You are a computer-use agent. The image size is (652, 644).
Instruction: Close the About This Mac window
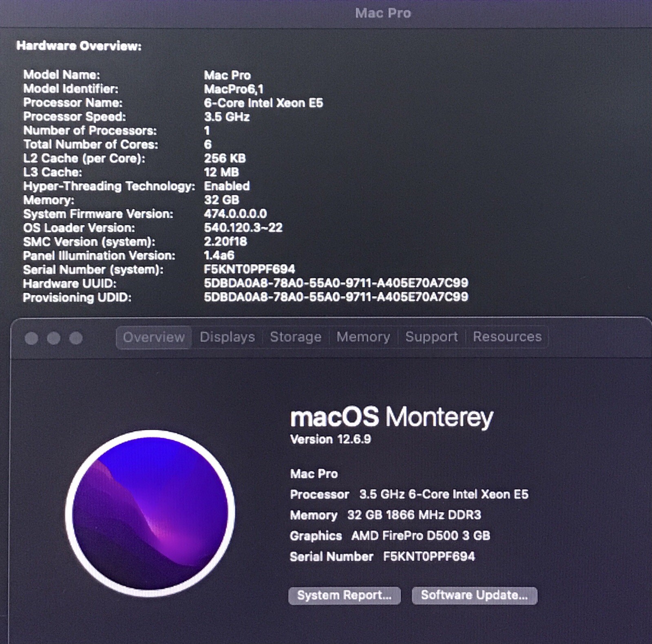(31, 338)
